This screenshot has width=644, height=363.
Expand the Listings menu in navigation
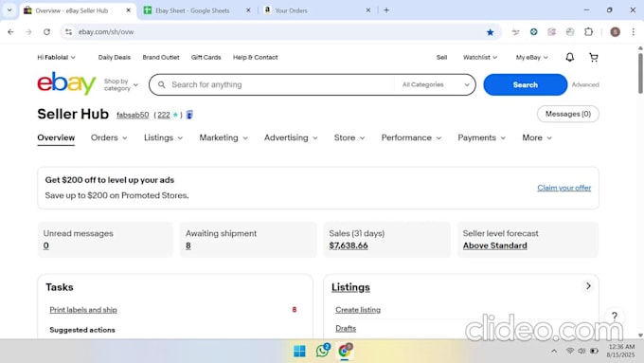[x=163, y=137]
